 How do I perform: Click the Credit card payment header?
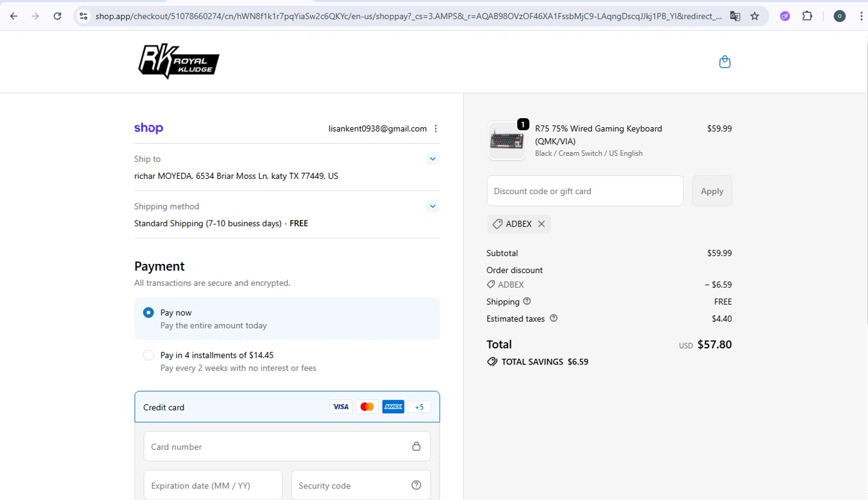click(287, 407)
